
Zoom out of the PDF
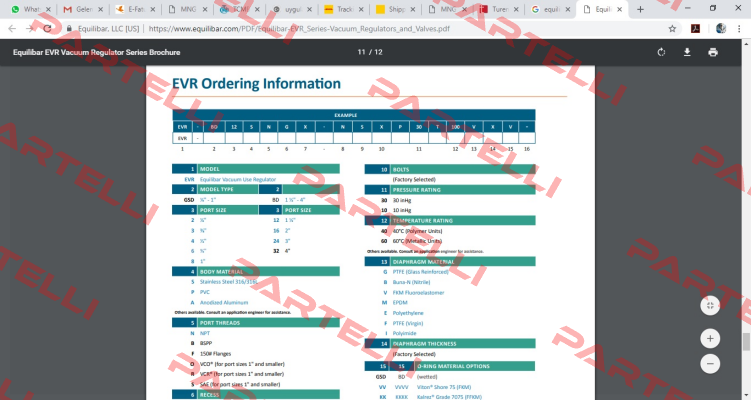pyautogui.click(x=710, y=363)
